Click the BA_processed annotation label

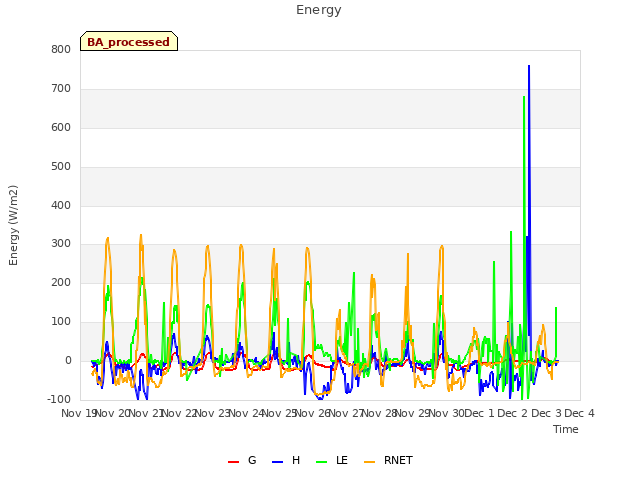click(x=129, y=41)
